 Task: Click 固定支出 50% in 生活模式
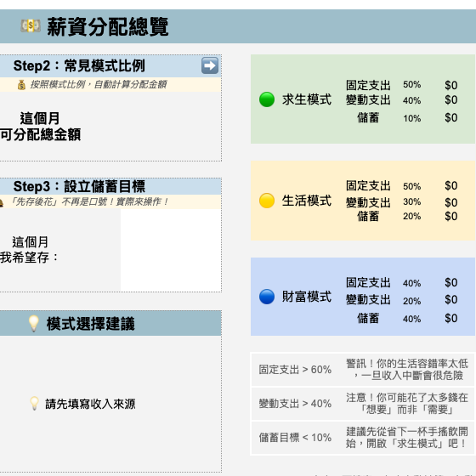click(x=383, y=186)
